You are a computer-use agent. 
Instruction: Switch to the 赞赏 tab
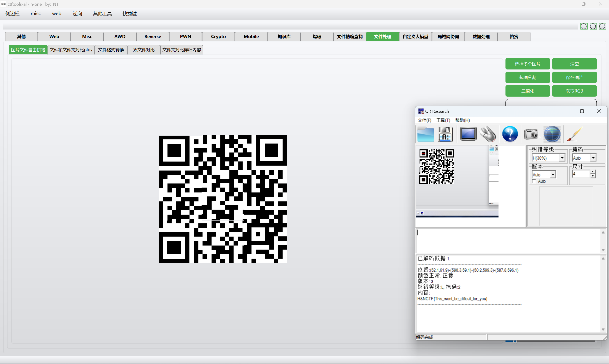pyautogui.click(x=514, y=36)
